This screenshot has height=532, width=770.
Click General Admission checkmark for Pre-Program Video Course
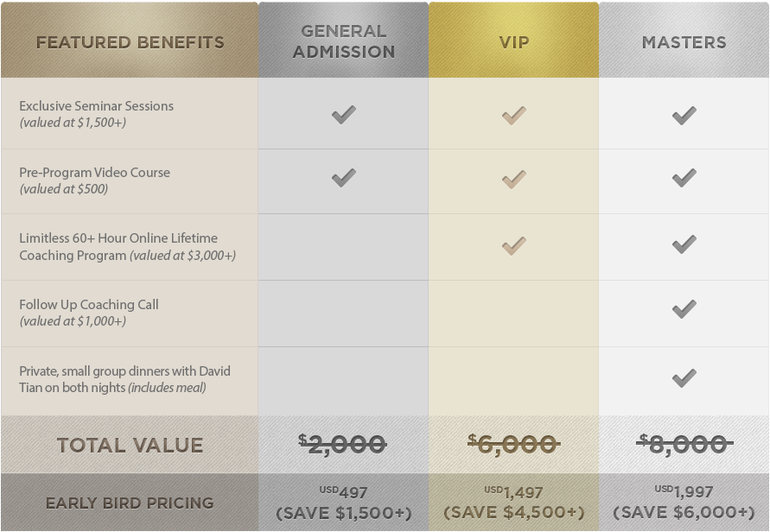click(x=344, y=178)
